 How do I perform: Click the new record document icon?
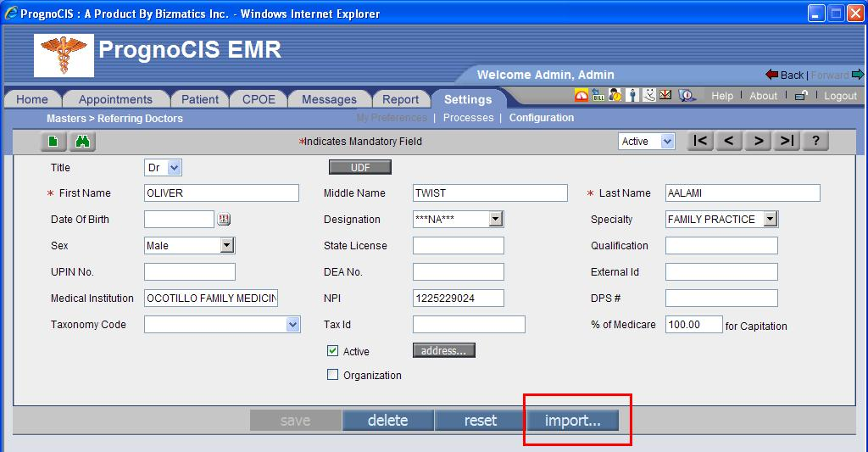[x=53, y=142]
